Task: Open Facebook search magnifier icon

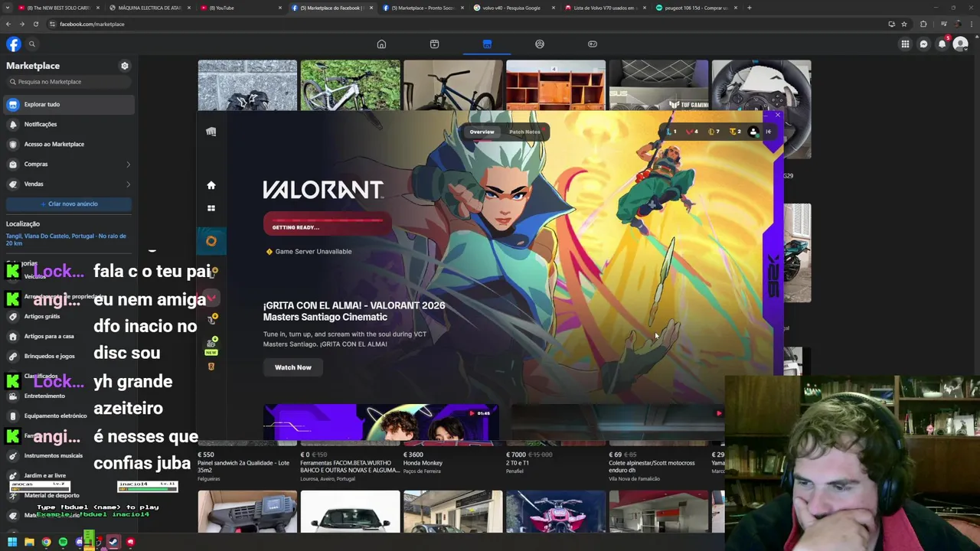Action: [31, 44]
